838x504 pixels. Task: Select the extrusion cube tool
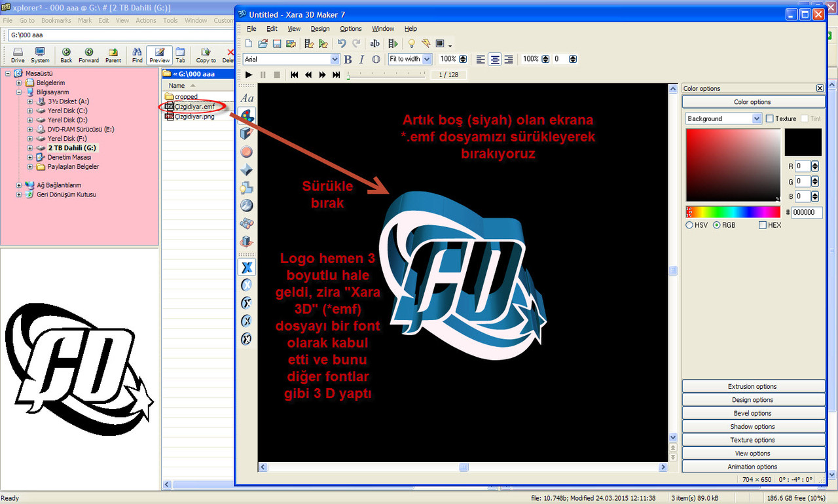(247, 134)
